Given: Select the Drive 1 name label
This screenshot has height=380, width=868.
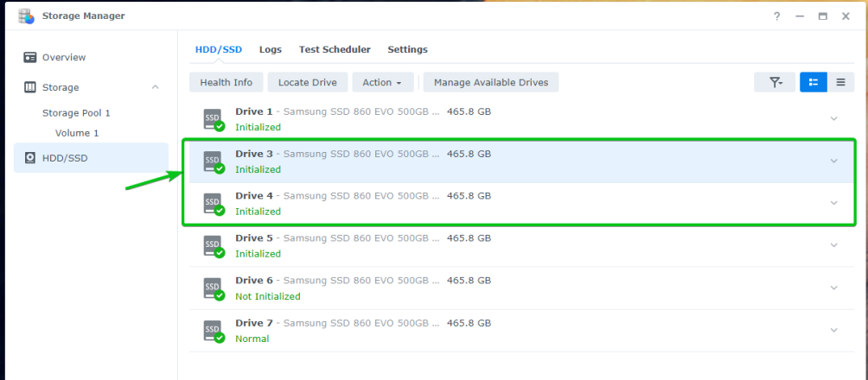Looking at the screenshot, I should point(254,111).
